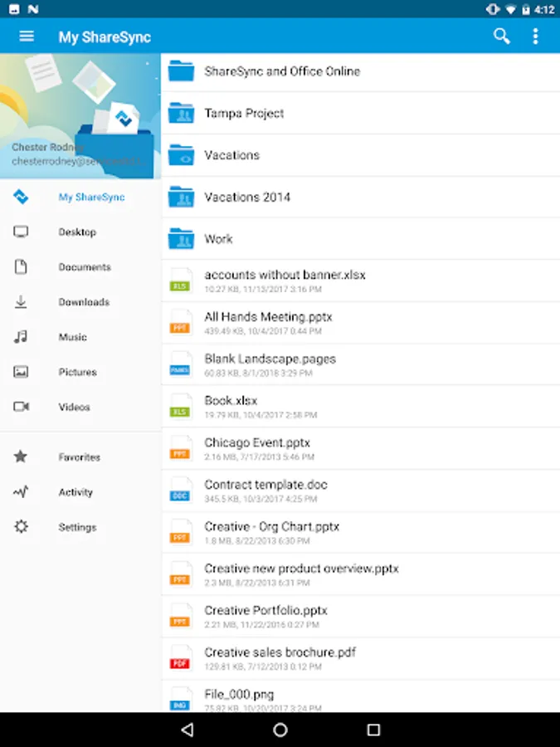
Task: Open accounts without banner.xlsx
Action: click(361, 281)
